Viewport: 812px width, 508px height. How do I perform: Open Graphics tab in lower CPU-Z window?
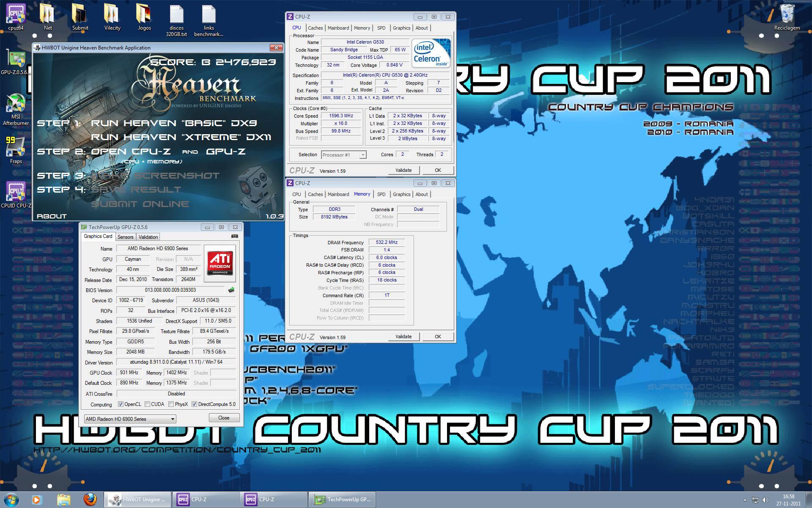[x=401, y=194]
